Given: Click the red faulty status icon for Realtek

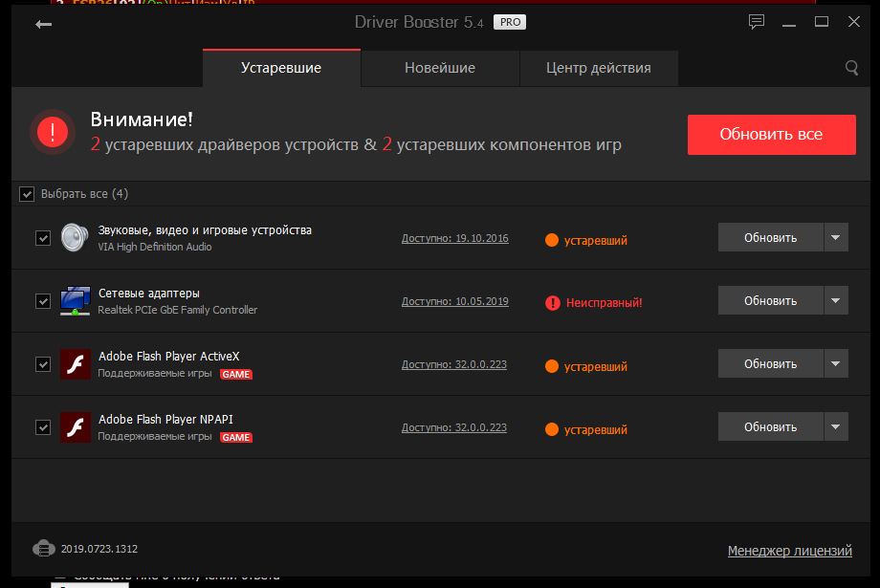Looking at the screenshot, I should pyautogui.click(x=553, y=303).
